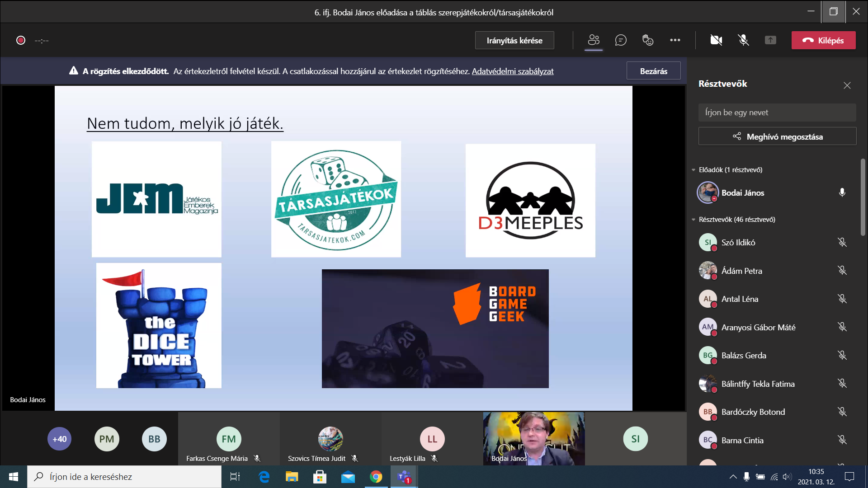Viewport: 868px width, 488px height.
Task: Click the Board Game Geek image on slide
Action: click(x=435, y=328)
